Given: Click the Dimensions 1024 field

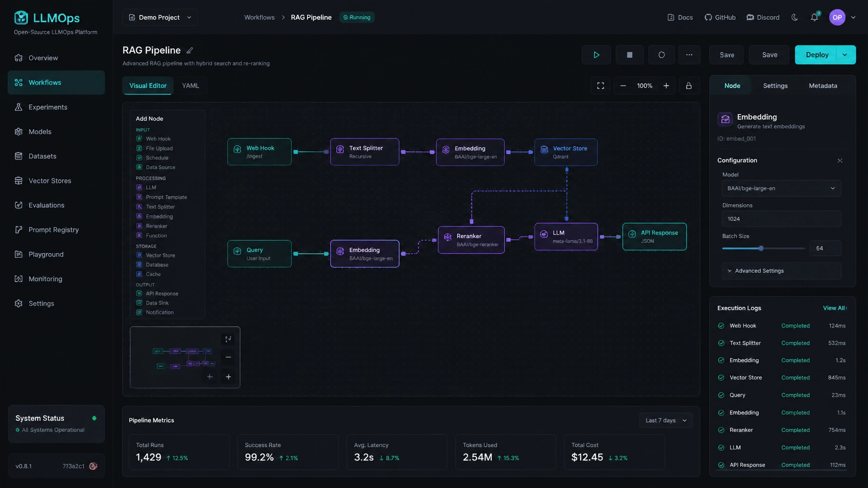Looking at the screenshot, I should point(781,219).
